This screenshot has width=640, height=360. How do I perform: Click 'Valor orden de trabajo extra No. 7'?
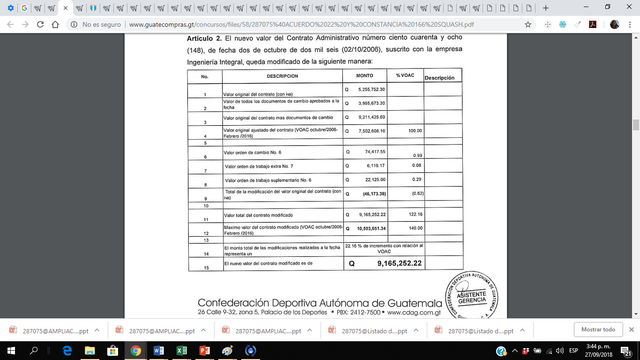coord(259,166)
